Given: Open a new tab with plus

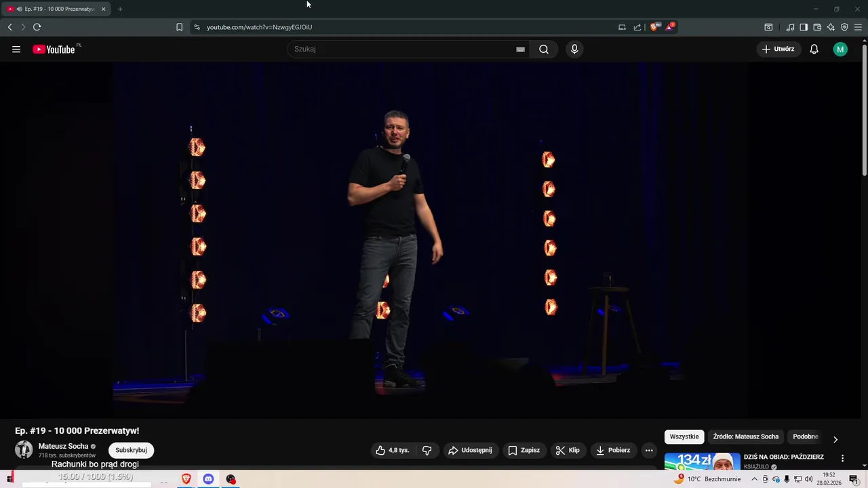Looking at the screenshot, I should pos(120,9).
